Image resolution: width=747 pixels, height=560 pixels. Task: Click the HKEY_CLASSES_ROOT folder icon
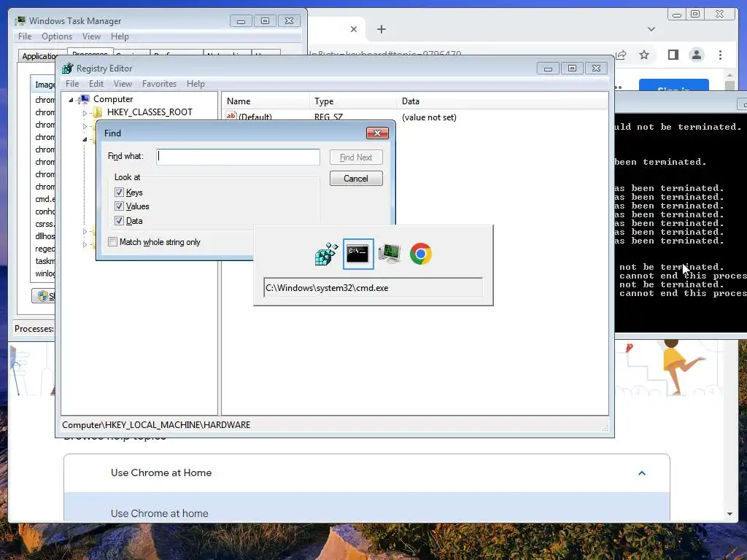click(98, 112)
